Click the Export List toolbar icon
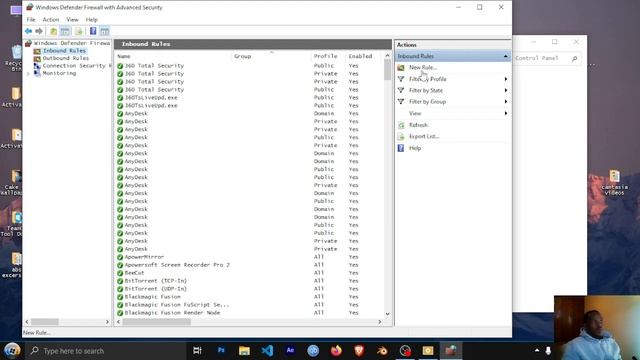Viewport: 640px width, 360px height. click(x=78, y=31)
